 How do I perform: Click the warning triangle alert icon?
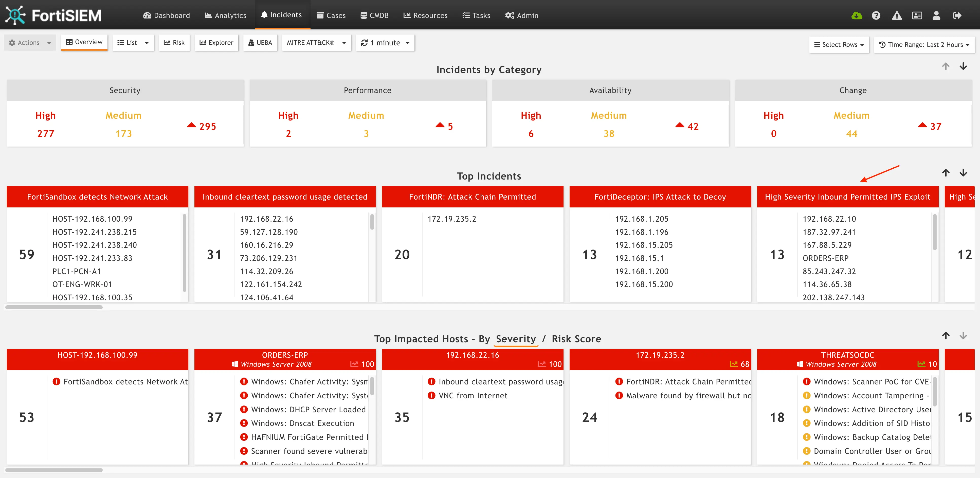pos(897,16)
